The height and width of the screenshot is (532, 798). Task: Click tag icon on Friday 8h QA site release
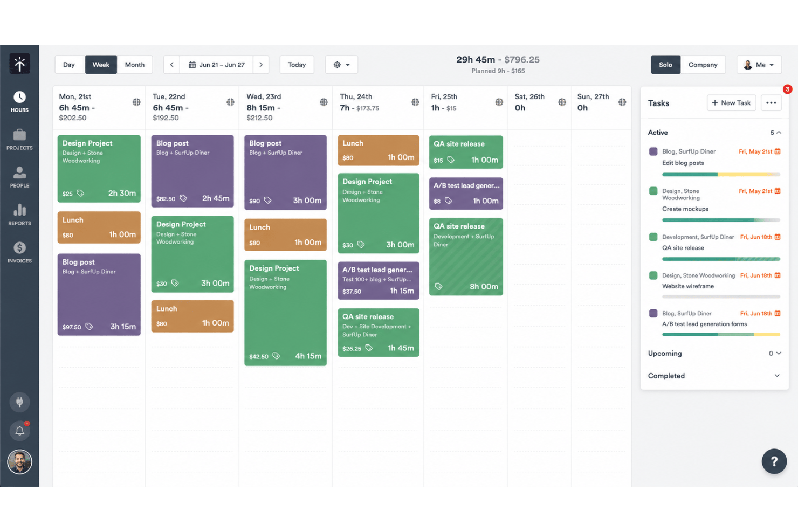438,286
